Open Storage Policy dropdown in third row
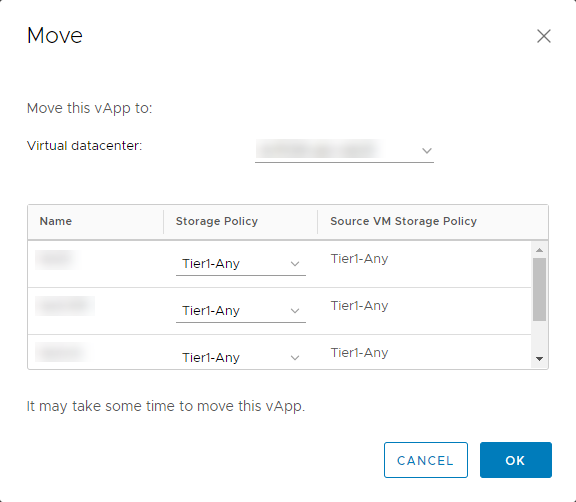Screen dimensions: 576x502 (241, 357)
